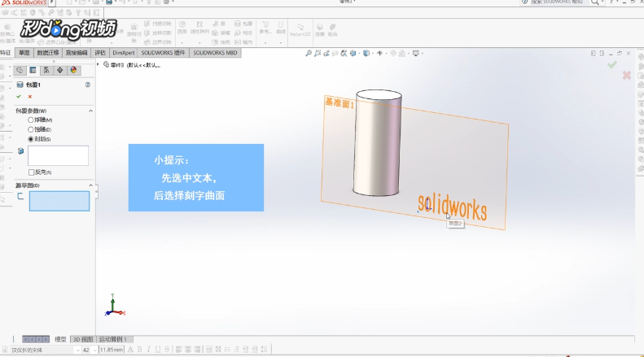Open the ConfigurationManager tab icon

(46, 70)
